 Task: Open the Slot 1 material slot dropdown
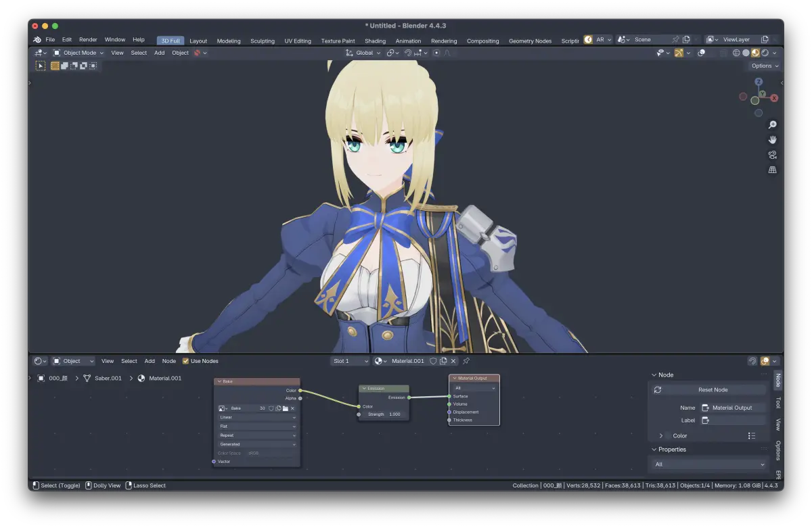pyautogui.click(x=351, y=361)
